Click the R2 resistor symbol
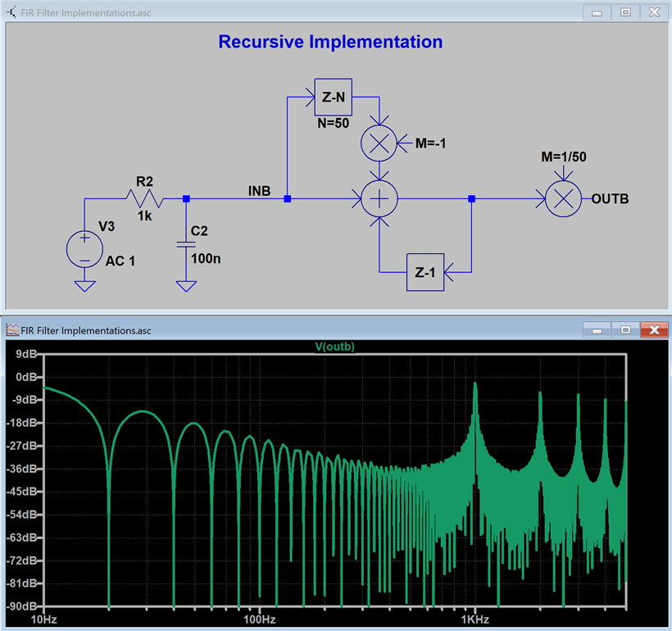This screenshot has width=672, height=631. pyautogui.click(x=145, y=198)
